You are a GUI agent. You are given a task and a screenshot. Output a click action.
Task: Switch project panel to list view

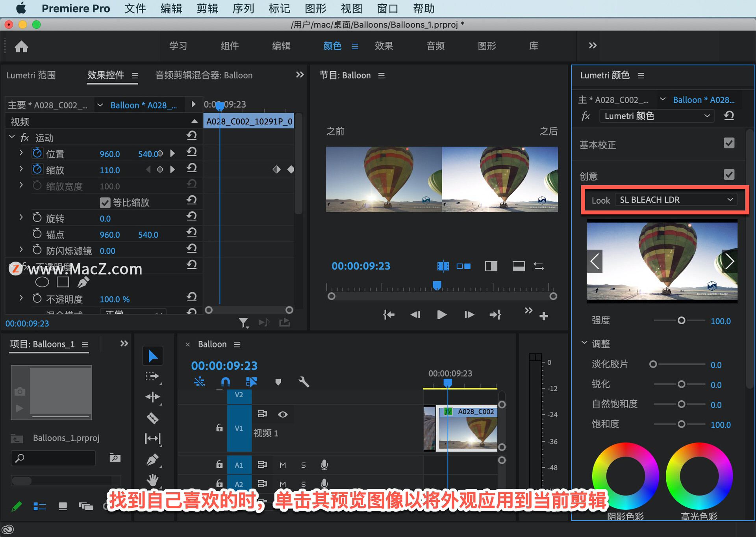[x=40, y=506]
